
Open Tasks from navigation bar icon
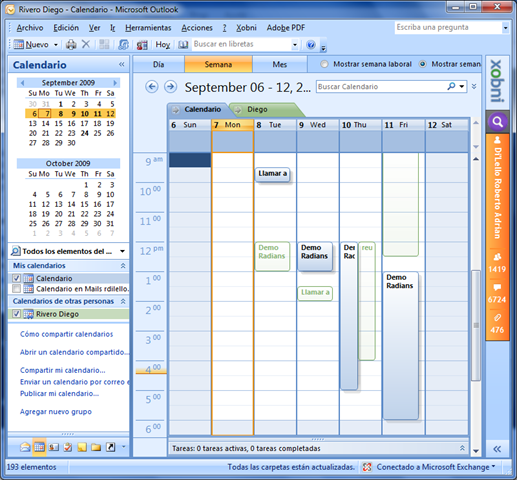68,447
